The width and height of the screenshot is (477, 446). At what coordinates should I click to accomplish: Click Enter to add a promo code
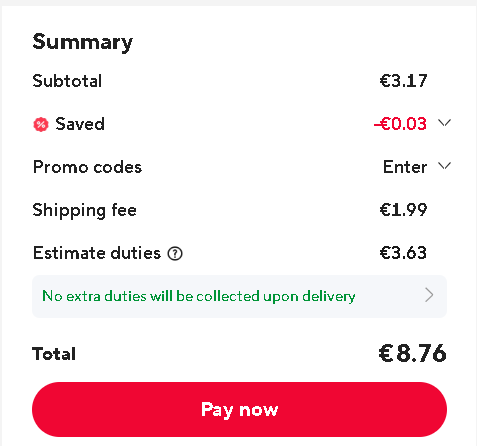(405, 167)
